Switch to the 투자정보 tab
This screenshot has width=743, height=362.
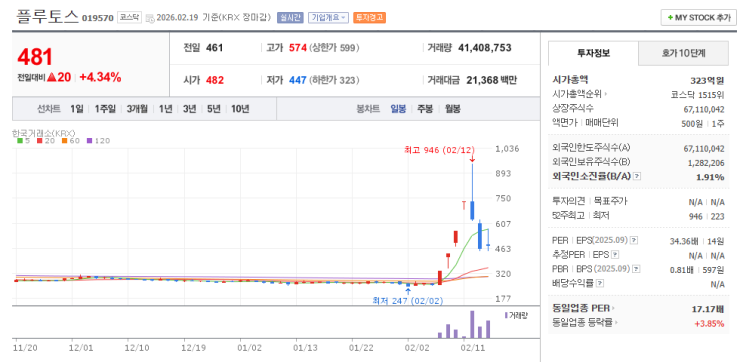click(593, 53)
